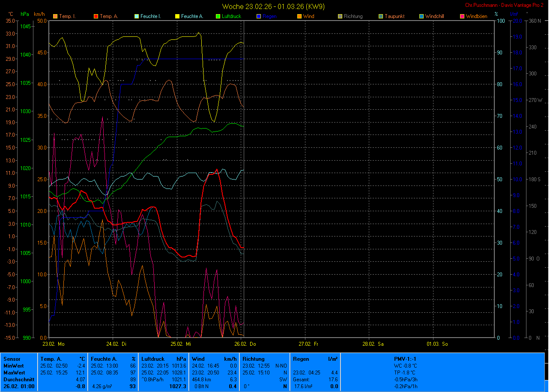The height and width of the screenshot is (392, 550).
Task: Click the green Luftdruck legend square
Action: point(218,17)
